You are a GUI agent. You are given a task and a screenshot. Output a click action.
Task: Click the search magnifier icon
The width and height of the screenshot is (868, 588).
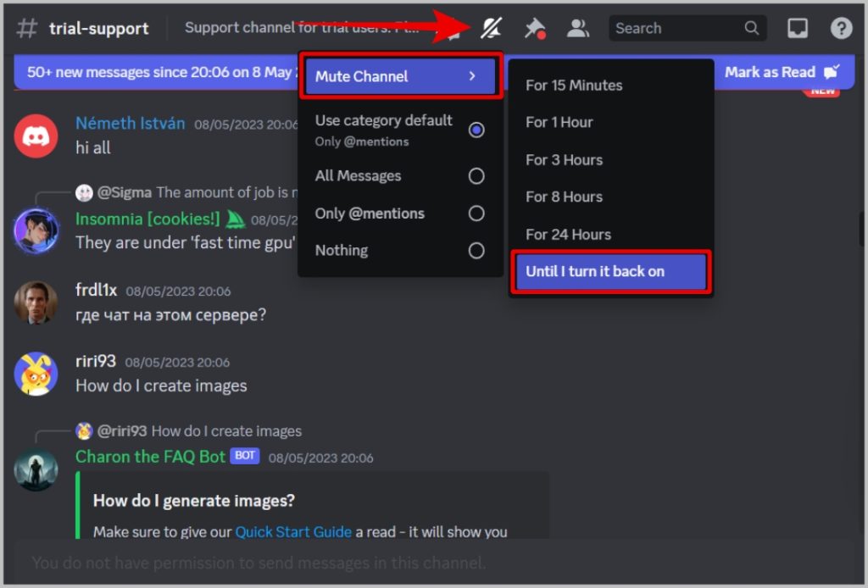pos(751,28)
